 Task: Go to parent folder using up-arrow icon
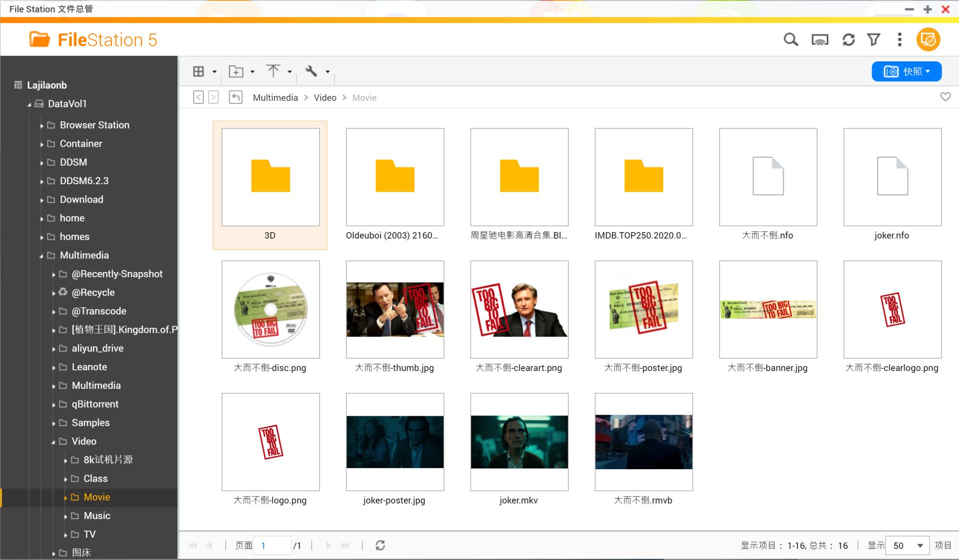click(236, 97)
